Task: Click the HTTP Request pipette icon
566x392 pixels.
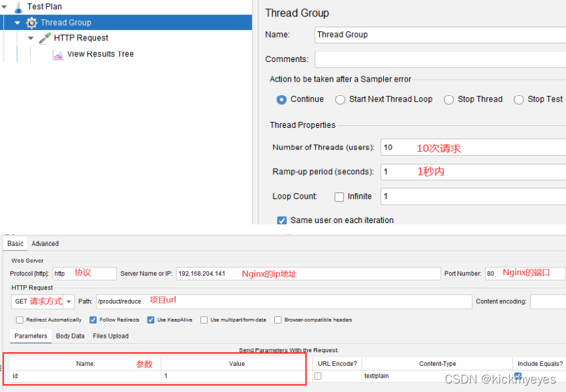Action: pos(45,38)
